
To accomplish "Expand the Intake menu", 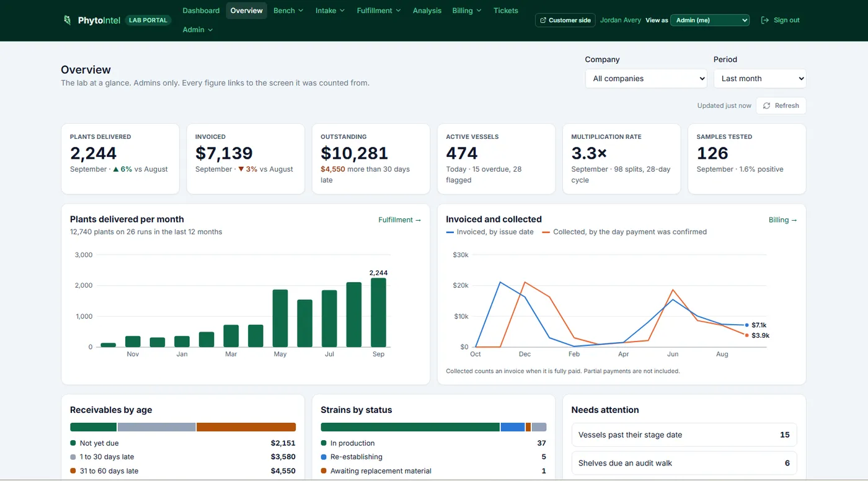I will (x=330, y=11).
